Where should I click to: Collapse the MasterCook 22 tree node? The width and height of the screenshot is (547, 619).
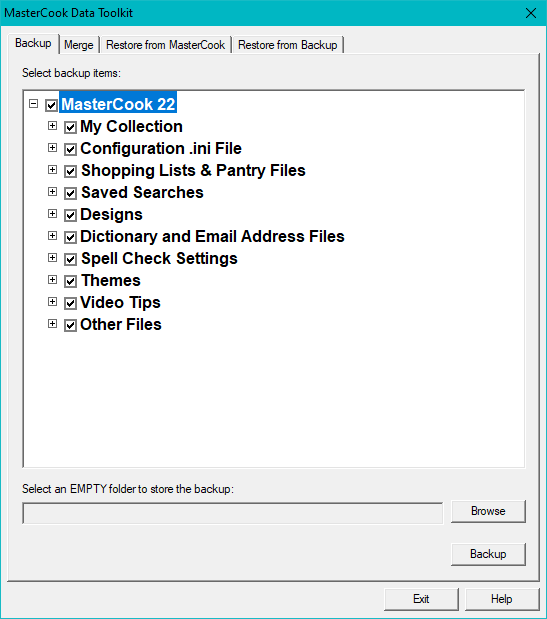click(34, 103)
